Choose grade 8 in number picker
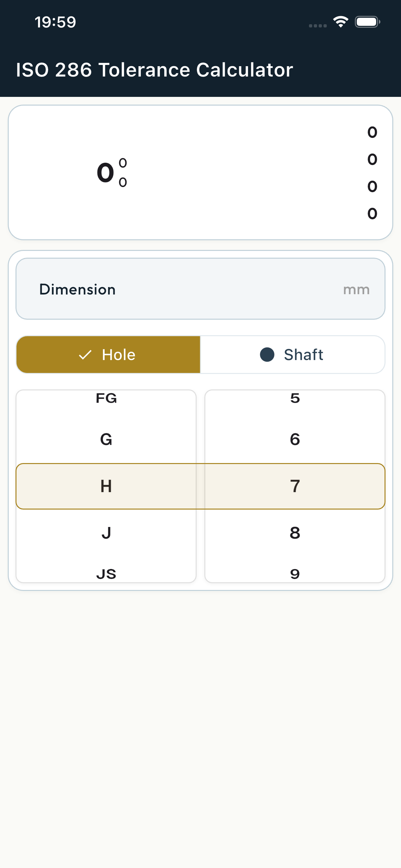401x868 pixels. tap(295, 533)
